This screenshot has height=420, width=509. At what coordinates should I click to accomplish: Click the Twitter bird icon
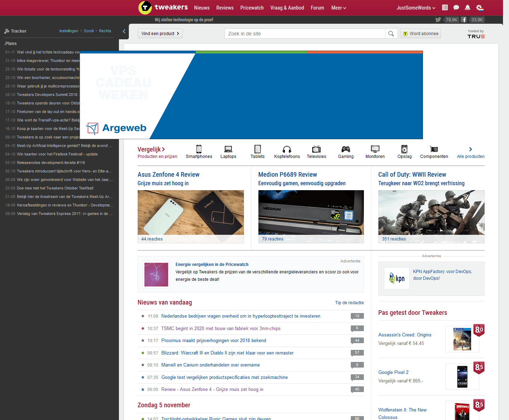(x=438, y=20)
